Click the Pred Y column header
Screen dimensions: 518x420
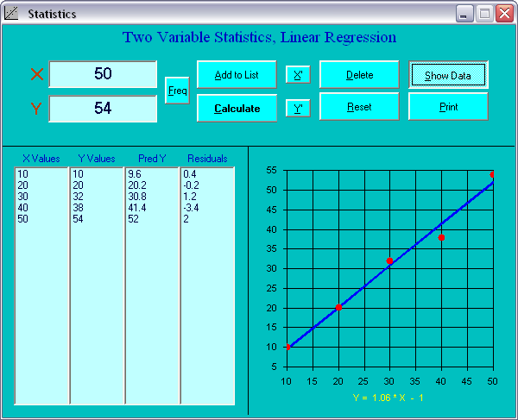pyautogui.click(x=152, y=159)
